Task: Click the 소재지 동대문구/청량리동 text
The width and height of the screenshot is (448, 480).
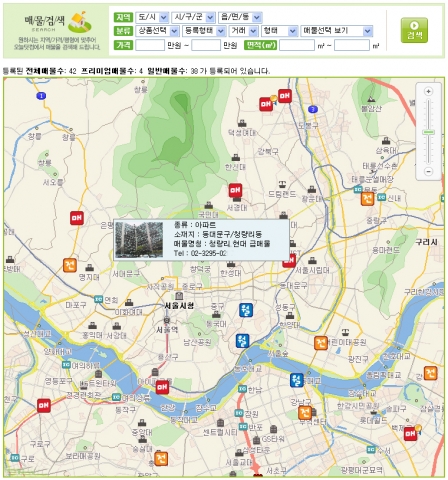Action: [x=218, y=234]
